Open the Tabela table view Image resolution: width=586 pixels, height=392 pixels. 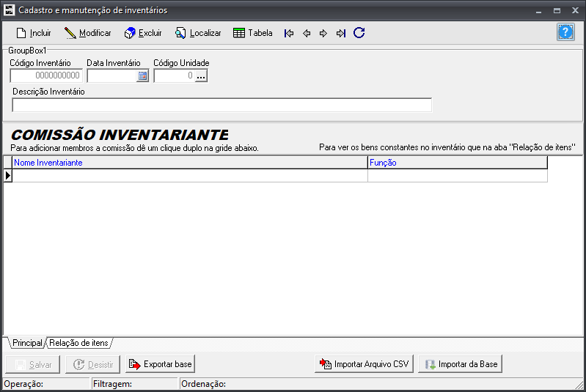(252, 33)
